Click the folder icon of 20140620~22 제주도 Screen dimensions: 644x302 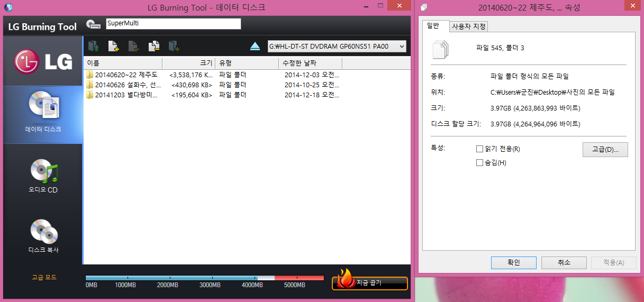(x=89, y=75)
